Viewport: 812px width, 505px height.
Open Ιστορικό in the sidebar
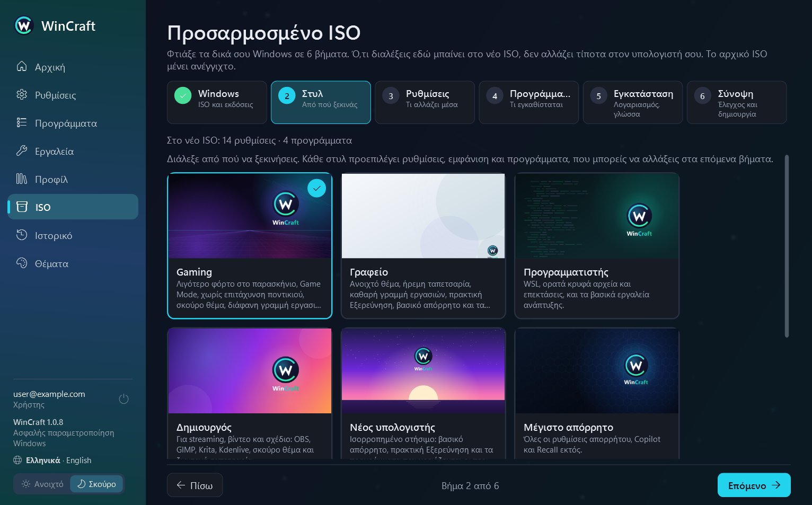73,235
